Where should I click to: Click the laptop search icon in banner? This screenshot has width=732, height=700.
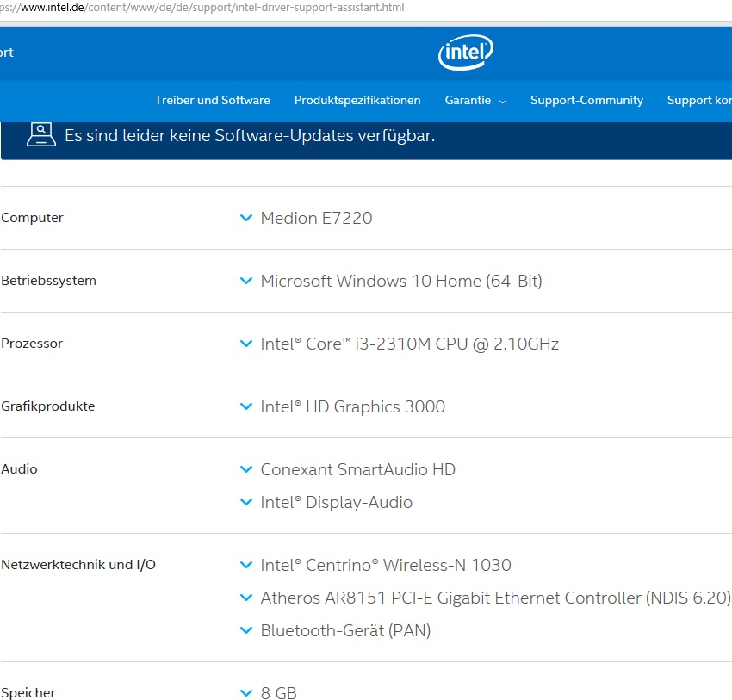tap(40, 135)
